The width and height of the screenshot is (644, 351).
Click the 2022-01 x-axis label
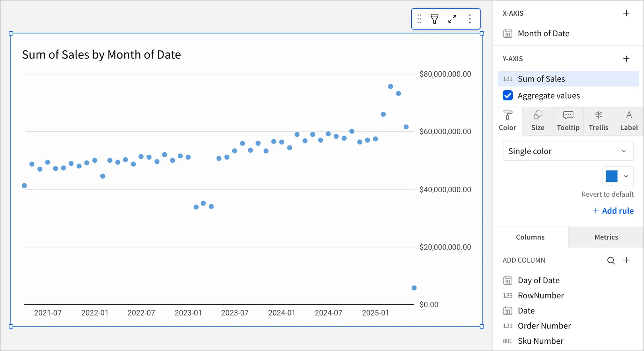click(x=95, y=313)
